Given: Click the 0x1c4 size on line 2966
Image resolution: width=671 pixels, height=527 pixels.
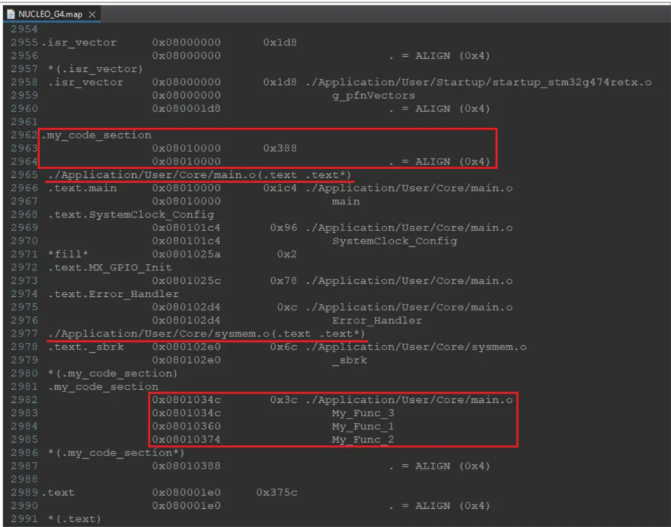Looking at the screenshot, I should pos(280,188).
